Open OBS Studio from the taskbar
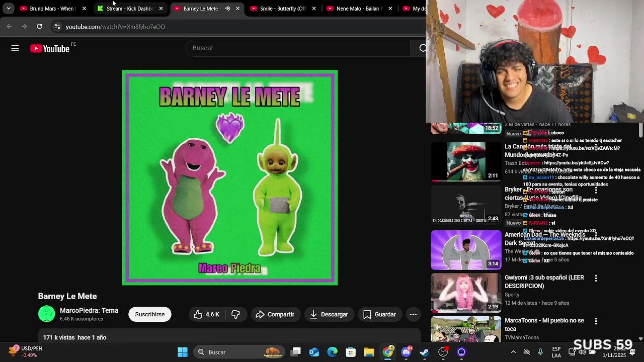Viewport: 644px width, 362px height. coord(443,352)
